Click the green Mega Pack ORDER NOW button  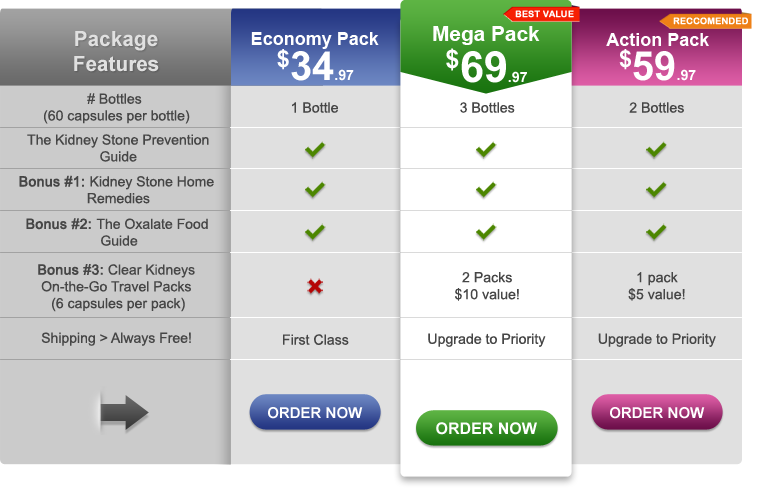click(487, 428)
